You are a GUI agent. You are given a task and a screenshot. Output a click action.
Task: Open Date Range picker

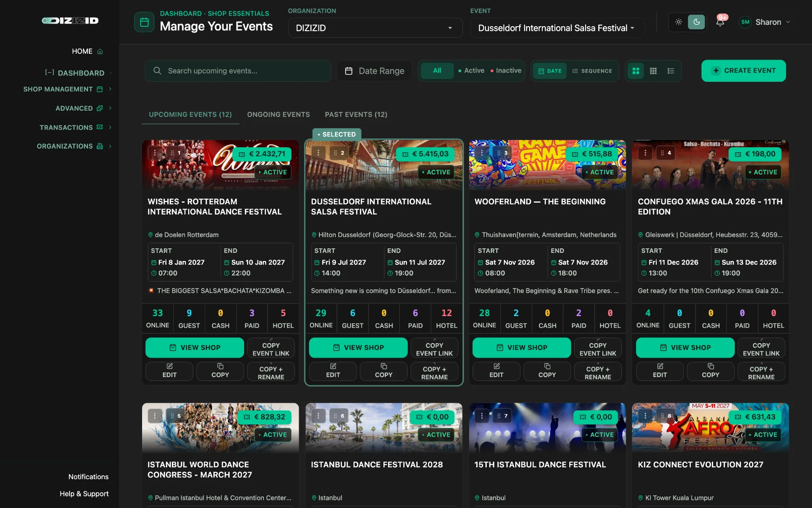tap(374, 71)
